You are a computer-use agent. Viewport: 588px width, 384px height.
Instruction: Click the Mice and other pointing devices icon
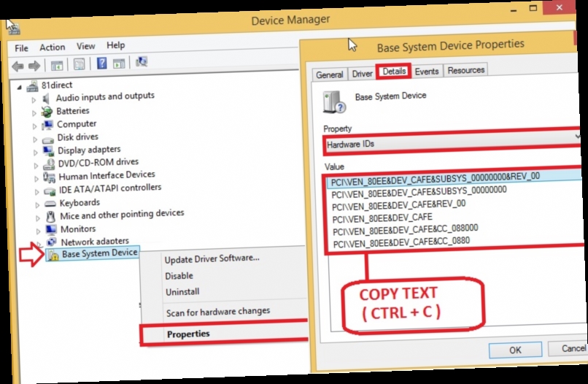[x=50, y=217]
